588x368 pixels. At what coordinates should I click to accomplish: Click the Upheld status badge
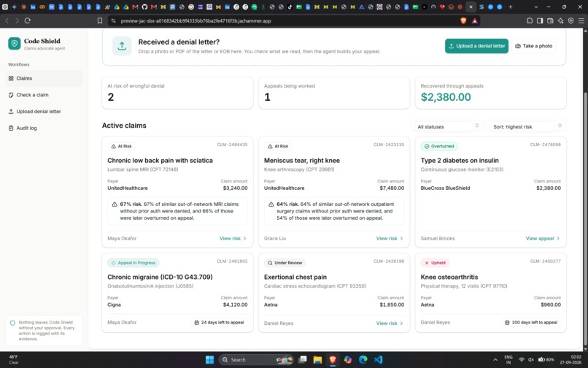(x=435, y=263)
